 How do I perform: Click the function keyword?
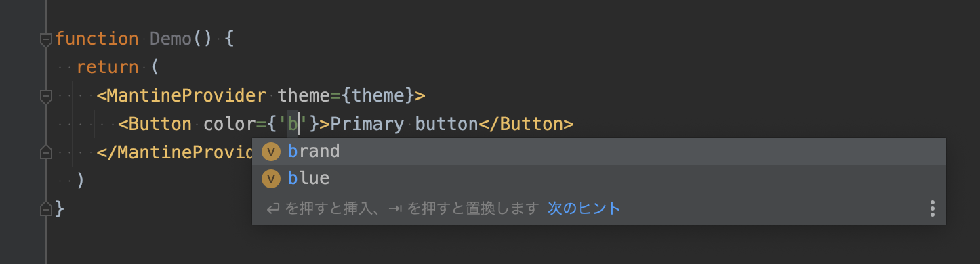(97, 39)
